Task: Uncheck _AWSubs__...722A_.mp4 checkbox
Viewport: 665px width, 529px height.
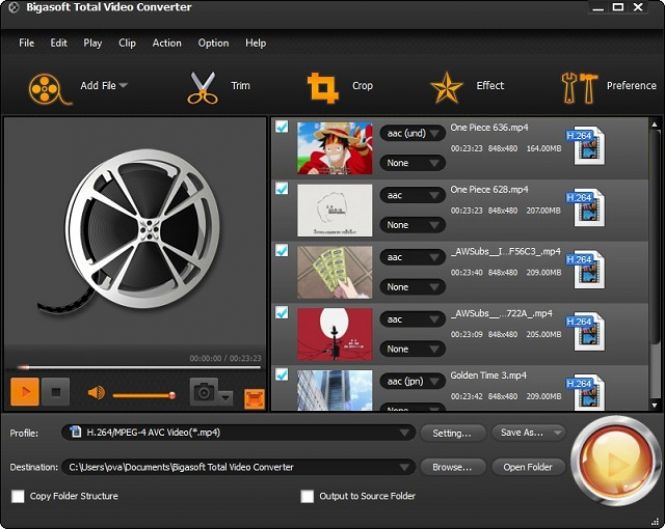Action: coord(282,312)
